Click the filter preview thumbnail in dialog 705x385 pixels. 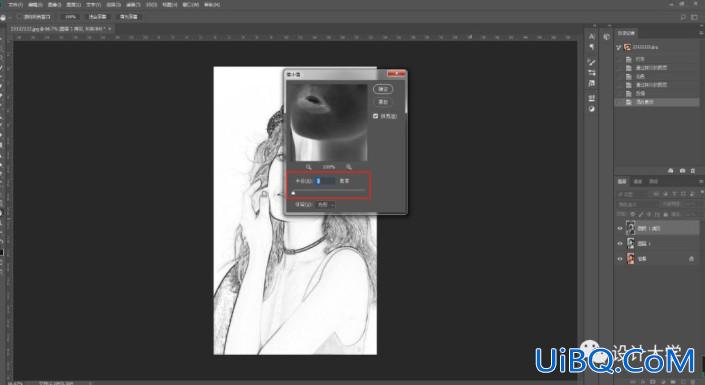(x=328, y=122)
